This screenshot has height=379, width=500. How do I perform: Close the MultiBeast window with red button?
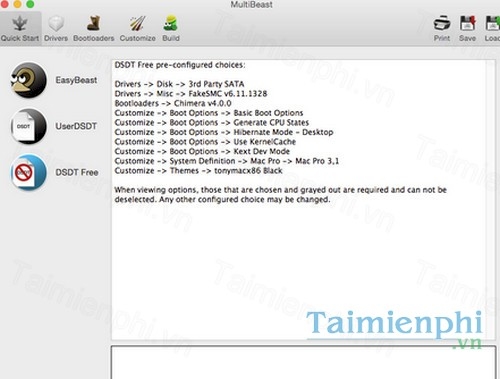(x=4, y=4)
